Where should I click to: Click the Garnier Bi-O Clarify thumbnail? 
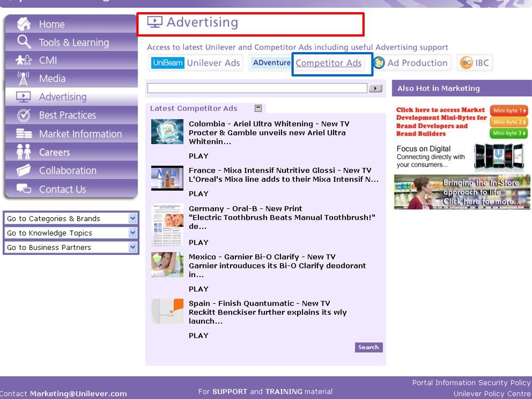tap(167, 265)
